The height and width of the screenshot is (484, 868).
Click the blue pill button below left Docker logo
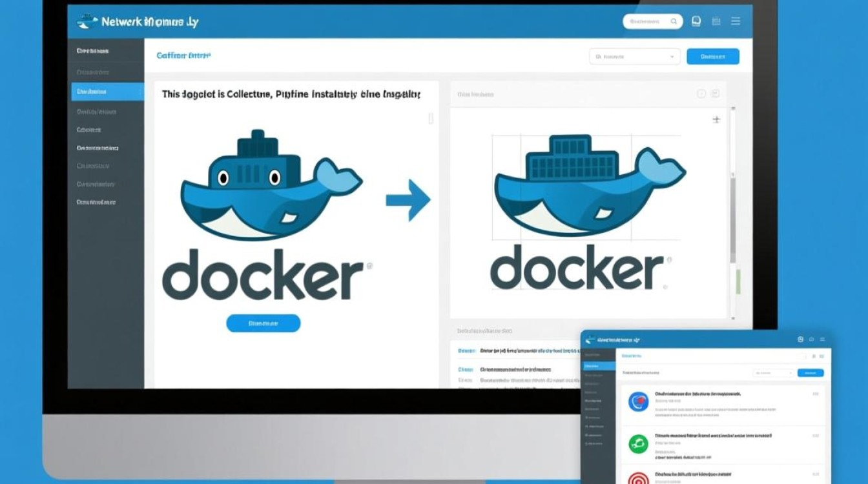[263, 323]
